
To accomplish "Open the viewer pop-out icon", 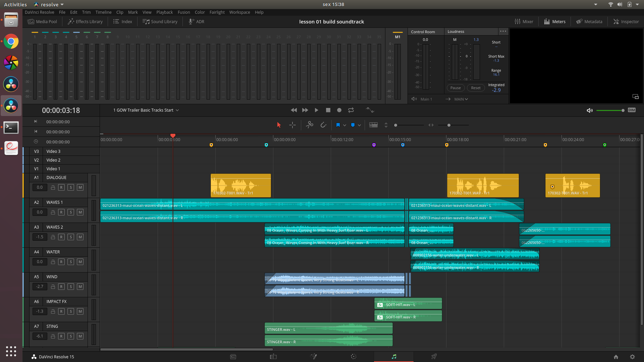I will pos(636,97).
